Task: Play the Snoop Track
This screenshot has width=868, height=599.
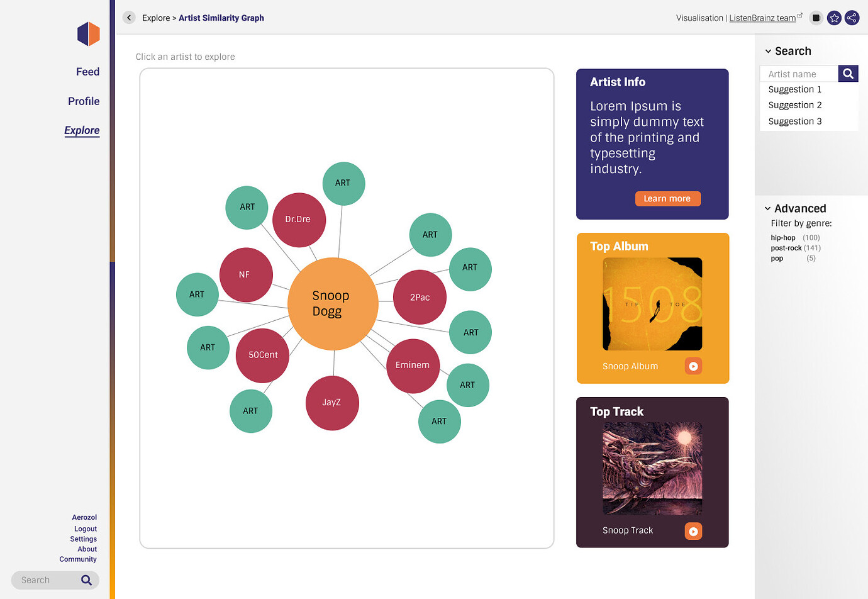Action: coord(693,531)
